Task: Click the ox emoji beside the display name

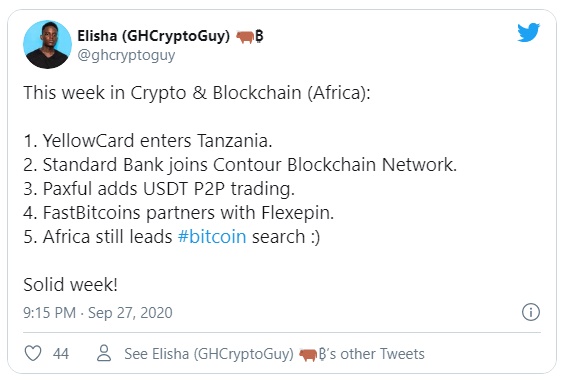Action: coord(245,36)
